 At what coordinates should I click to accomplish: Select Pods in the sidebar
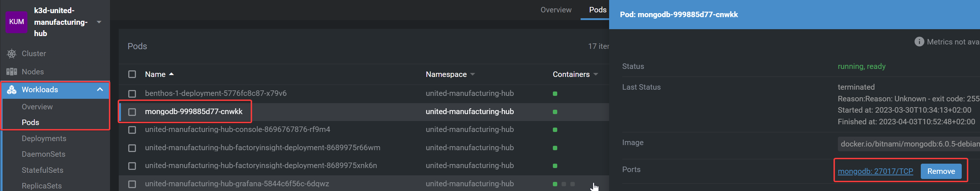coord(30,122)
